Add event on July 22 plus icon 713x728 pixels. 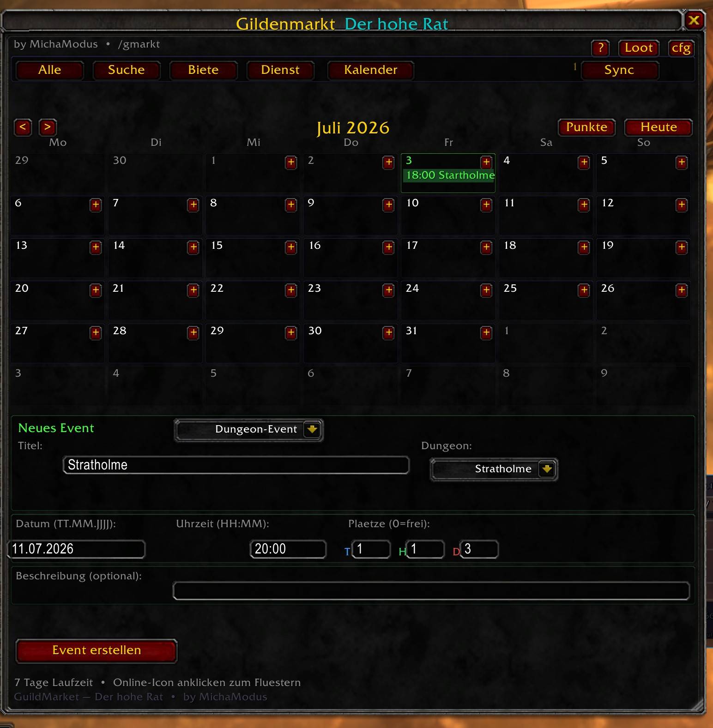click(x=291, y=290)
